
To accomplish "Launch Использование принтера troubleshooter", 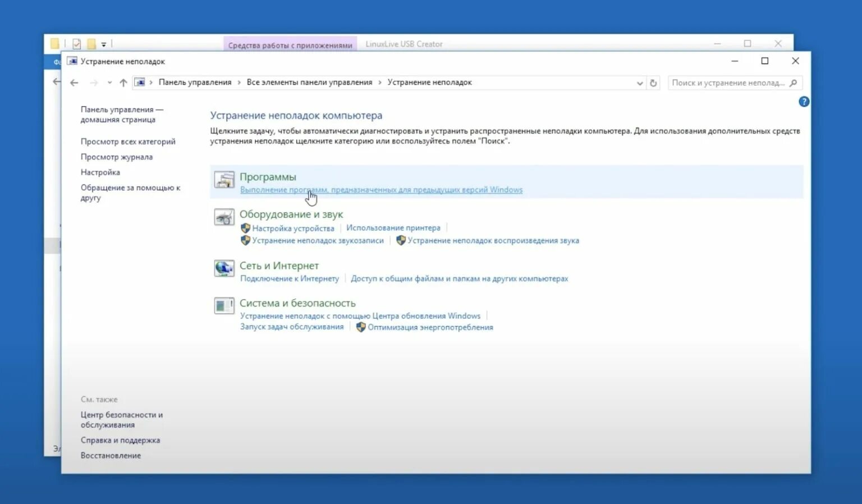I will pos(393,228).
